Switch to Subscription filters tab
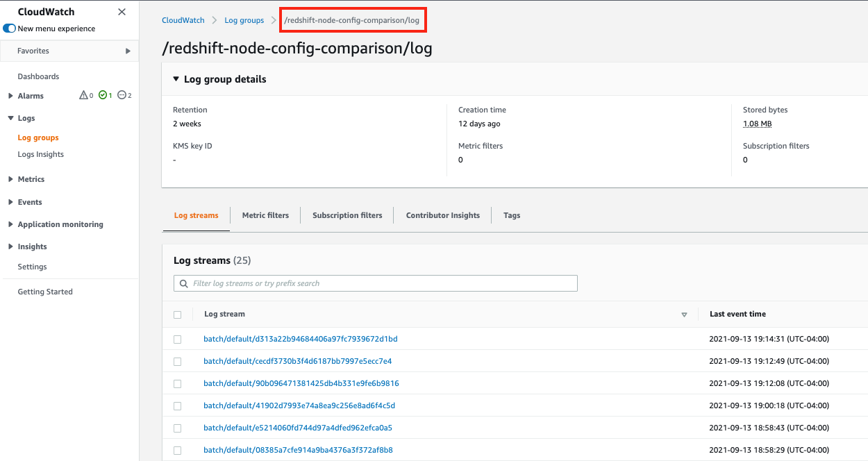Viewport: 868px width, 461px height. tap(347, 215)
